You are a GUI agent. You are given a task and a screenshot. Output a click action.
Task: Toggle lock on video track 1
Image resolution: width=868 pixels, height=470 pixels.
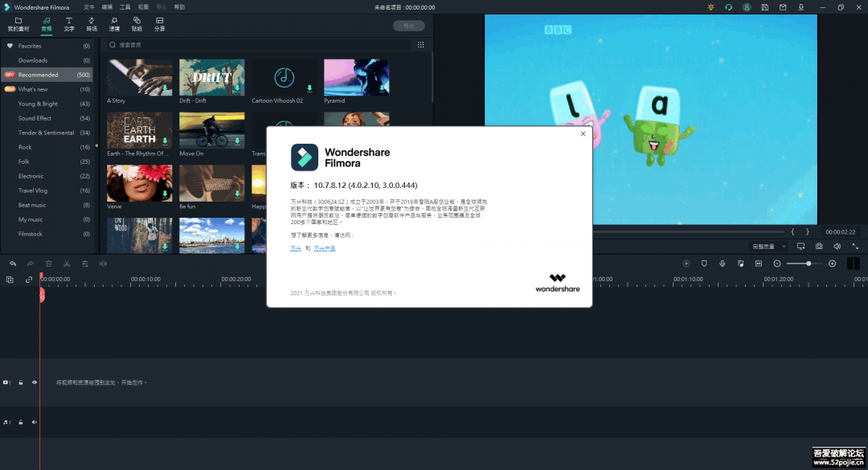21,382
